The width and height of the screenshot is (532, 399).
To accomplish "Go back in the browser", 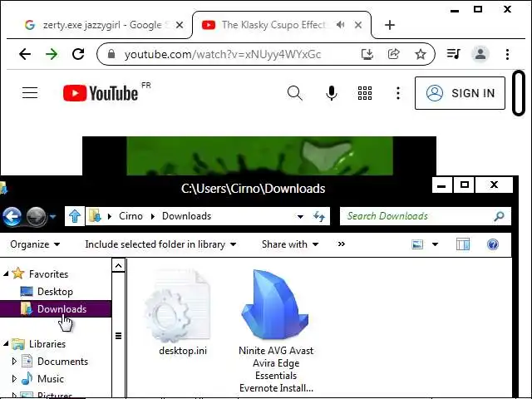I will [x=25, y=54].
